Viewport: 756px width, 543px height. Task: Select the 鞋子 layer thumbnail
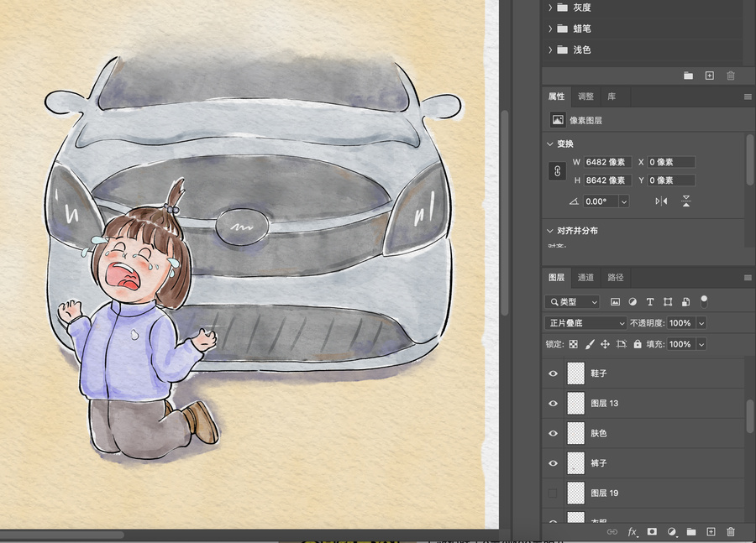[575, 373]
